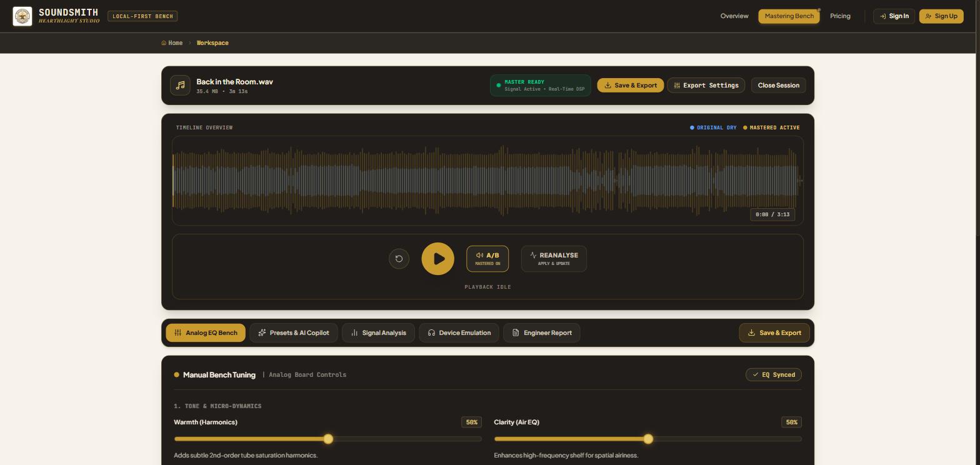The image size is (980, 465).
Task: Click Save & Export in the file header
Action: click(x=630, y=86)
